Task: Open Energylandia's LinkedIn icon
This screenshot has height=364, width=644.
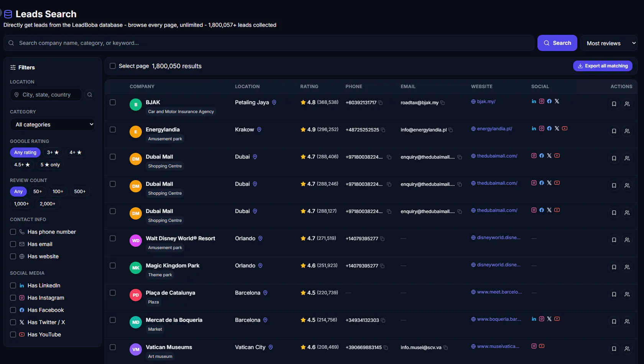Action: [534, 129]
